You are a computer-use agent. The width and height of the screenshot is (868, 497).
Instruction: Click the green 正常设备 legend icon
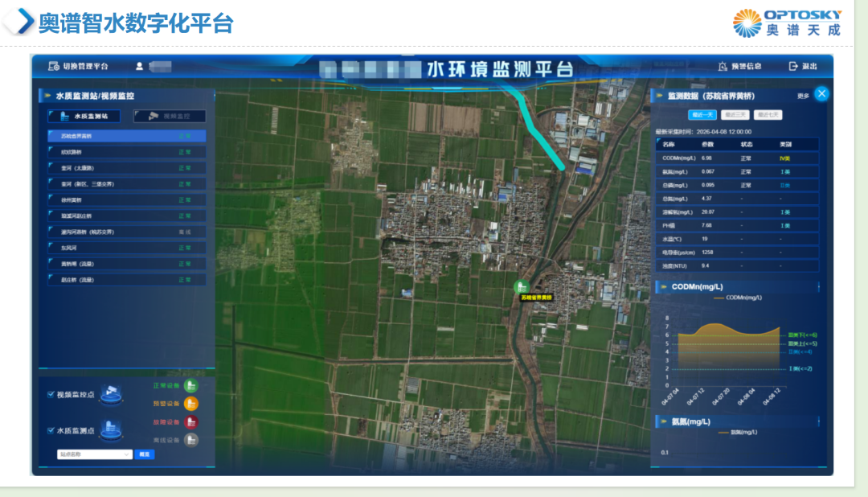pyautogui.click(x=191, y=385)
